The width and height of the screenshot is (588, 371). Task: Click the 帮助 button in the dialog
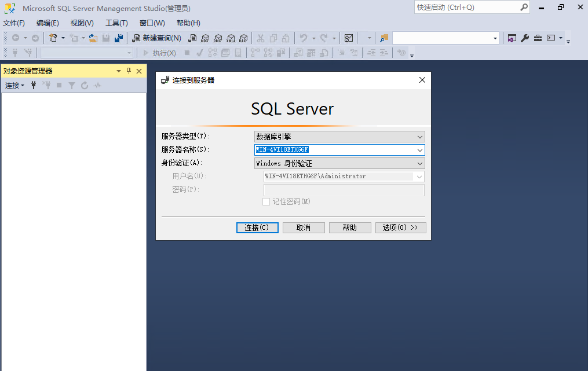[350, 227]
